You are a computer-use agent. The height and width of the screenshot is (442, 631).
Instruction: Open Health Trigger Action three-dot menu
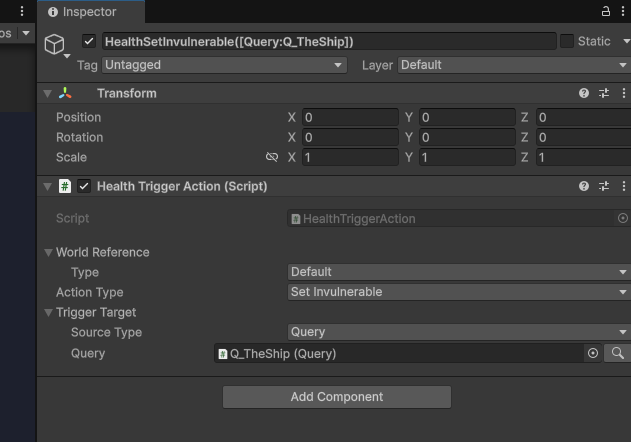point(624,186)
